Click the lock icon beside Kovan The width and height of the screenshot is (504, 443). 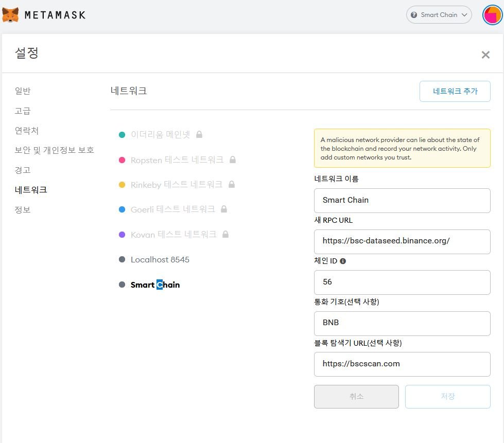coord(225,234)
